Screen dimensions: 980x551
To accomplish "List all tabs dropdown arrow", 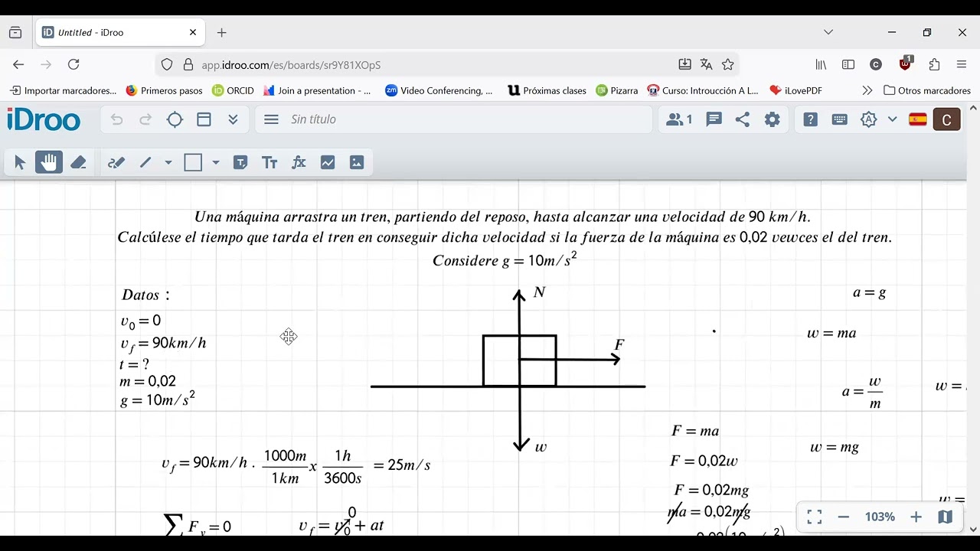I will (x=828, y=32).
